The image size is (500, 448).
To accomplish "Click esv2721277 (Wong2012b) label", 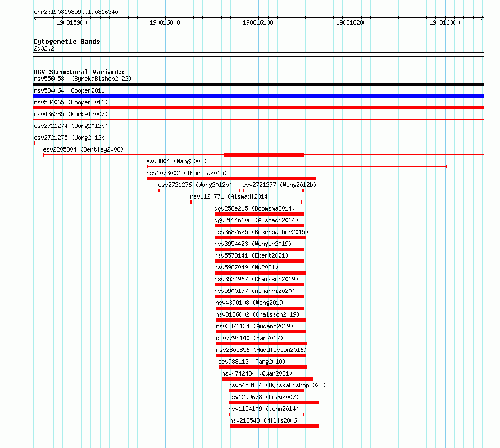I will click(279, 185).
